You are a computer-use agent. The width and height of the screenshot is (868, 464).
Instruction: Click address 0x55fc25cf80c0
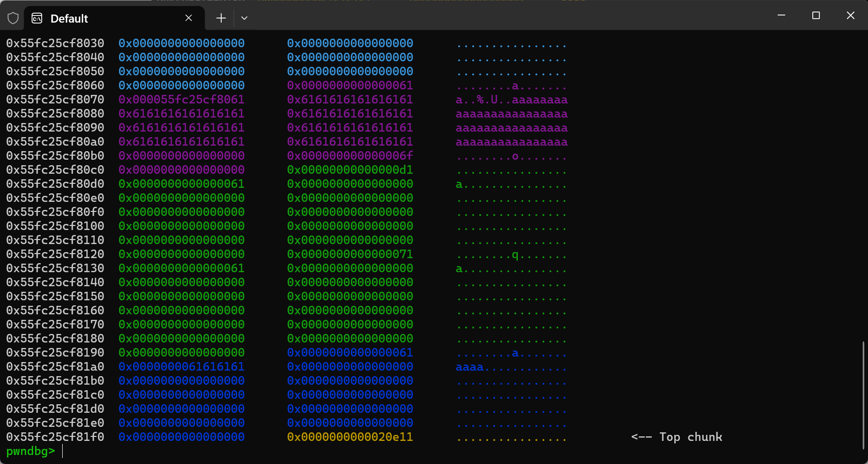[55, 170]
